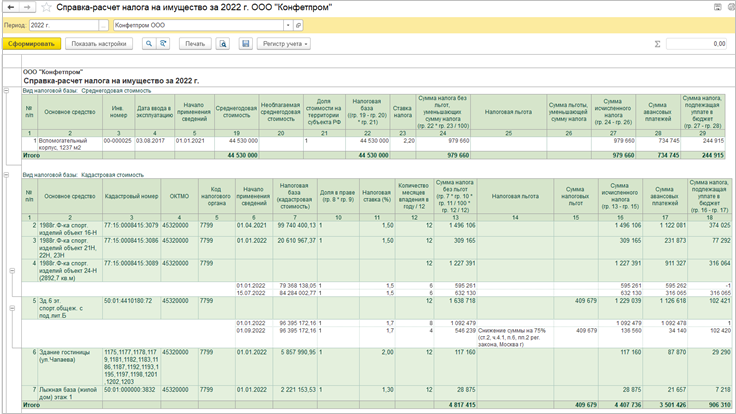Click the back navigation arrow
Image resolution: width=736 pixels, height=414 pixels.
[10, 7]
